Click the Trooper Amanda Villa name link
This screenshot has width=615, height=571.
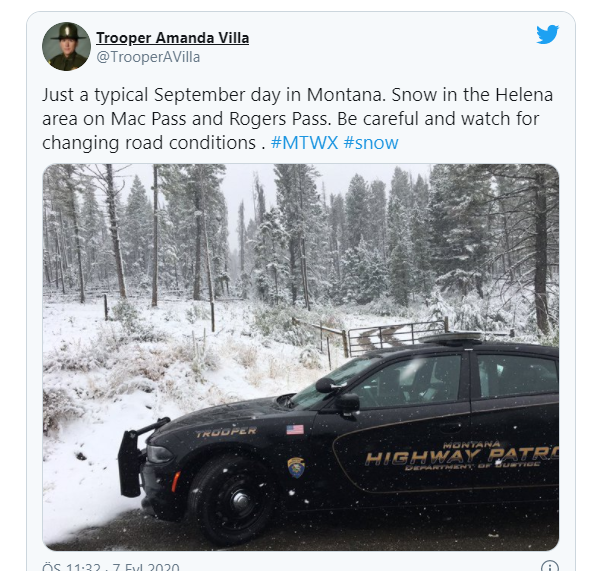[x=173, y=38]
